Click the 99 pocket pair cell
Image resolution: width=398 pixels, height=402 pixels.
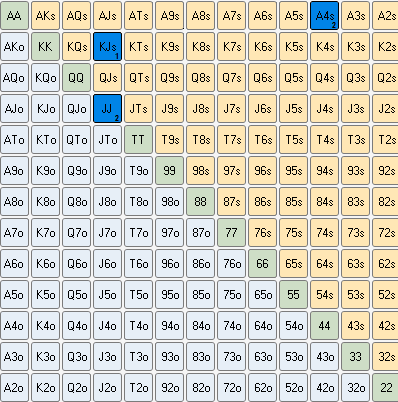[169, 170]
